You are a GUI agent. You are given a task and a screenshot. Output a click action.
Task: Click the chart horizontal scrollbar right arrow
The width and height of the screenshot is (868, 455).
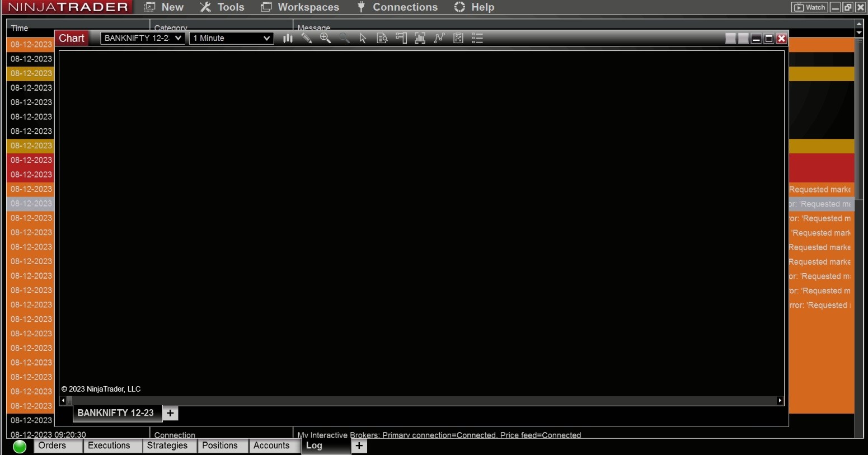[x=780, y=401]
